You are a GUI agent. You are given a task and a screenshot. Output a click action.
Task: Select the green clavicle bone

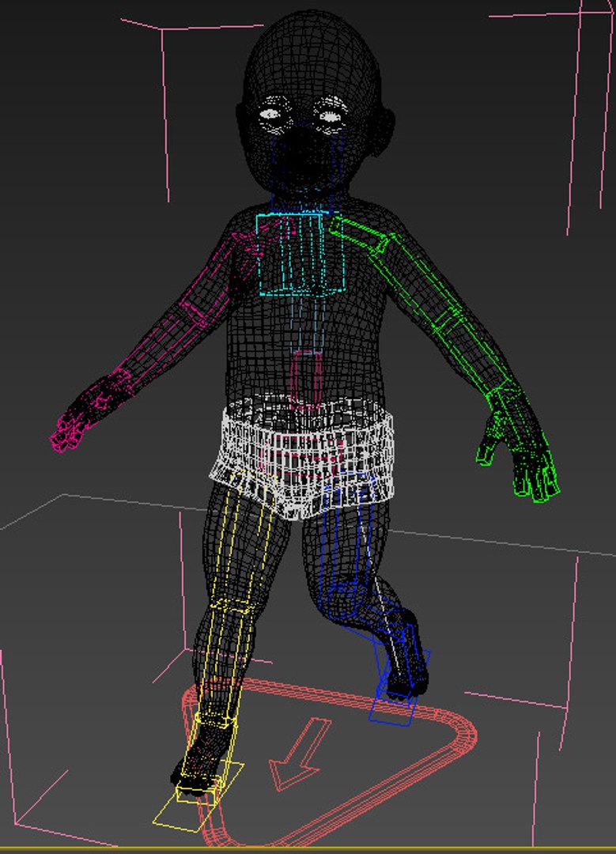tap(360, 233)
